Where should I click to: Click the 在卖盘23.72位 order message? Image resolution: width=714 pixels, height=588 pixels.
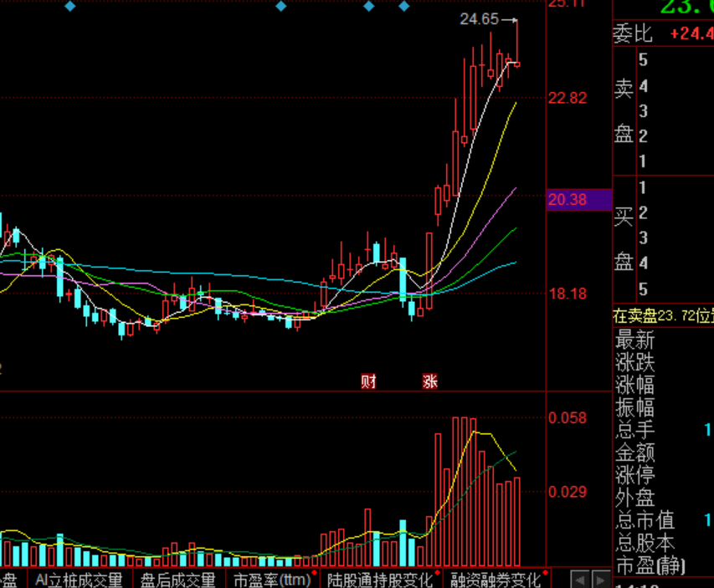click(664, 316)
